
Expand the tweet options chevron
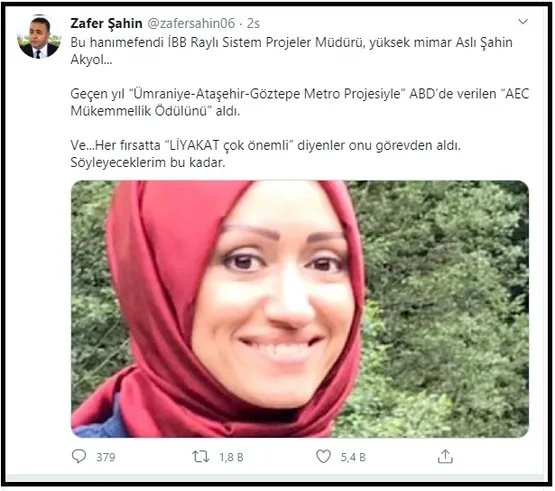pos(523,22)
